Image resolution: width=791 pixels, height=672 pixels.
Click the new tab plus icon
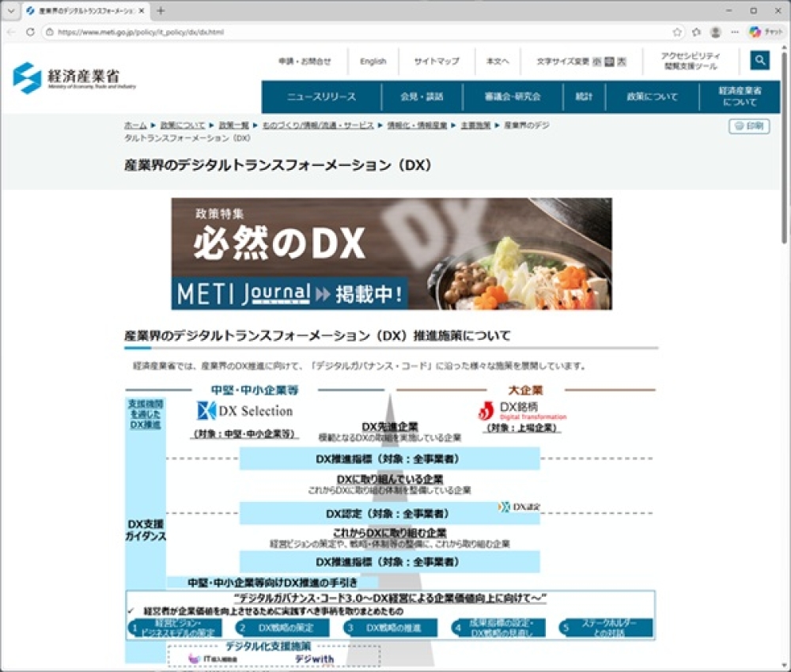(x=161, y=11)
